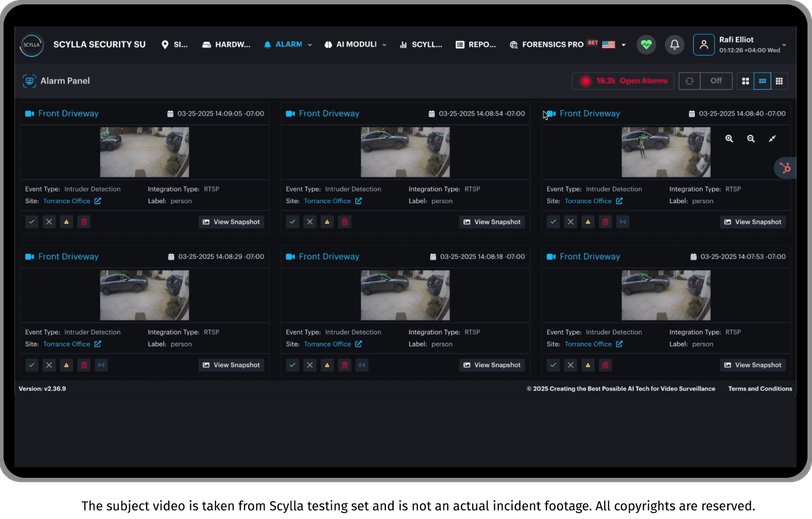
Task: Select the ALARM navigation item
Action: pyautogui.click(x=283, y=45)
